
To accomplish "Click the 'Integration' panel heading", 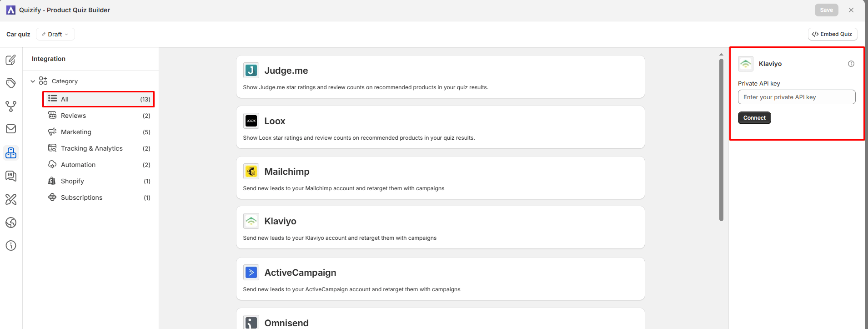I will point(49,59).
